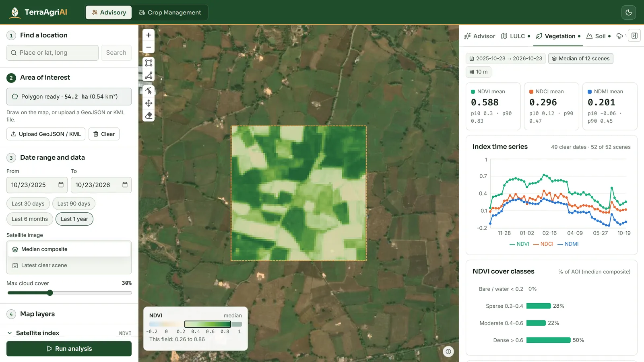The image size is (644, 362).
Task: Click 'This field: 0.26 to 0.86' text
Action: pyautogui.click(x=177, y=339)
